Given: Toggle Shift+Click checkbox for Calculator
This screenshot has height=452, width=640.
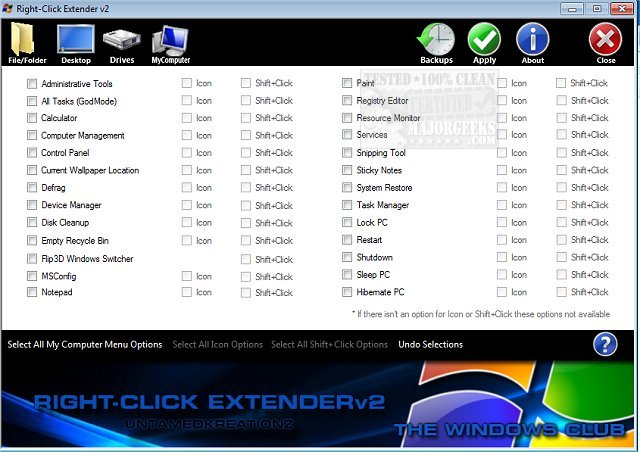Looking at the screenshot, I should (x=246, y=118).
